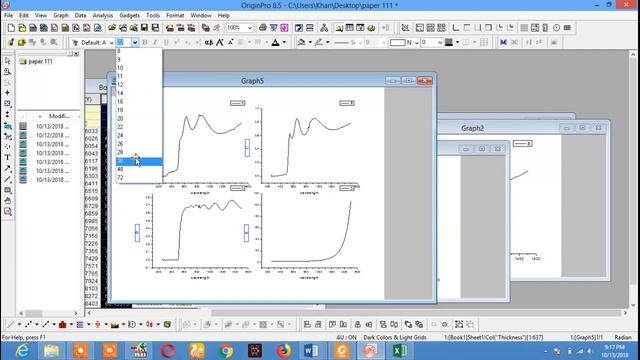Select the Line drawing tool

[x=7, y=179]
